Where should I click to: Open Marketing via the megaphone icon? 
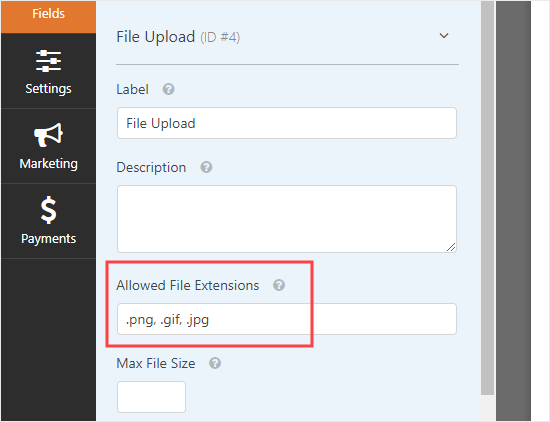tap(48, 135)
